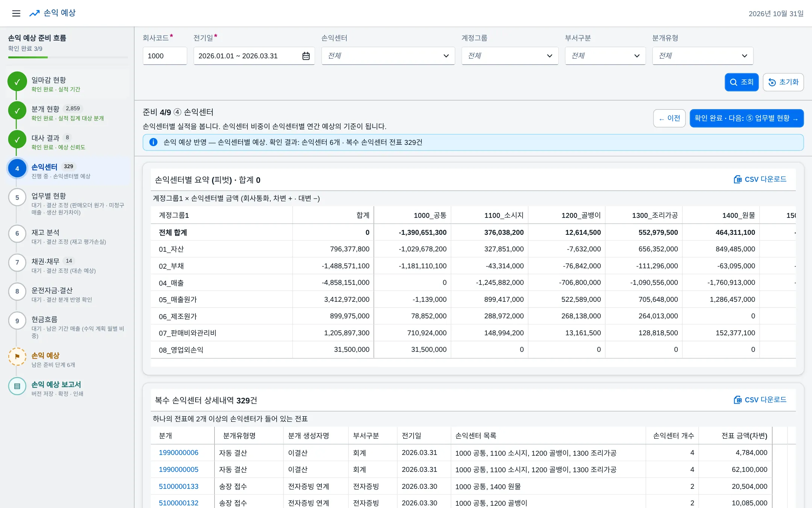The image size is (812, 508).
Task: Go back with the 이전 button
Action: [x=669, y=119]
